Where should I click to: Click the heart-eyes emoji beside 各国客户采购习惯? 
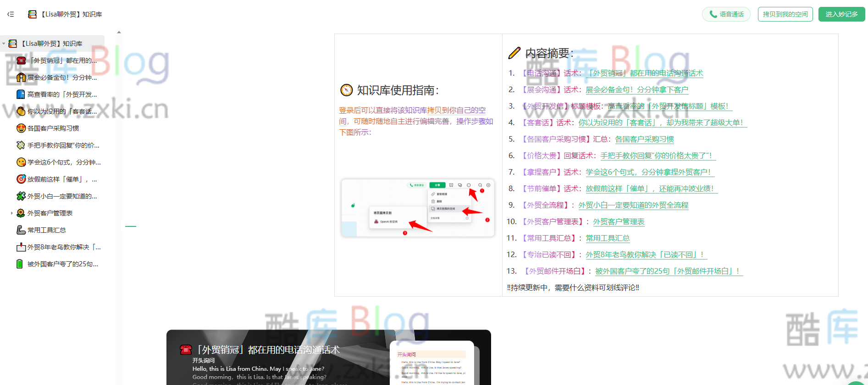click(x=21, y=128)
